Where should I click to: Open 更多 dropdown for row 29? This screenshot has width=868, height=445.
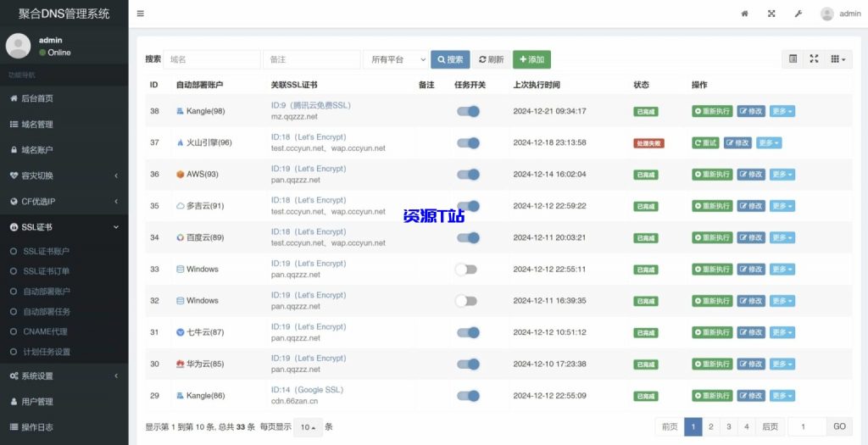782,396
